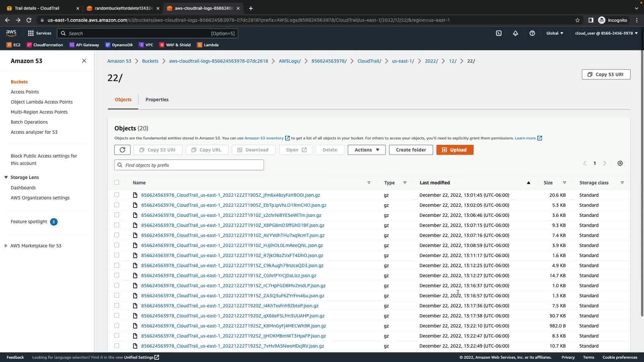
Task: Close the Amazon S3 sidebar panel
Action: click(x=84, y=61)
